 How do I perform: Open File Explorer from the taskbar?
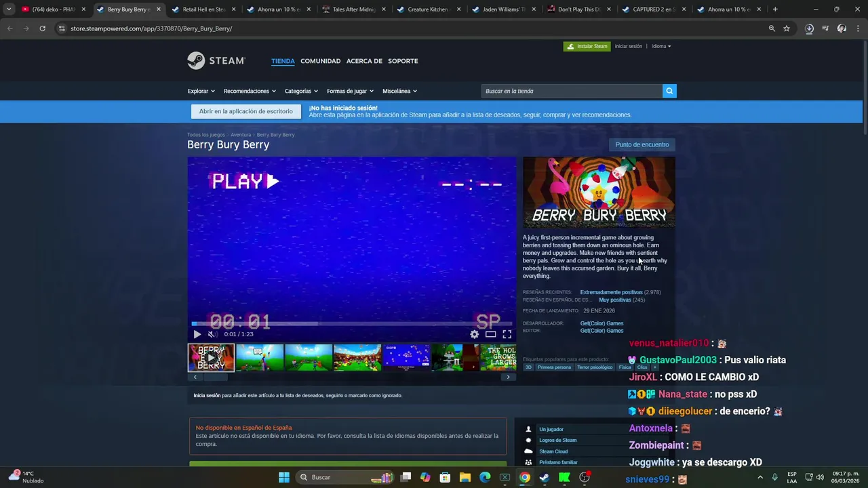465,477
